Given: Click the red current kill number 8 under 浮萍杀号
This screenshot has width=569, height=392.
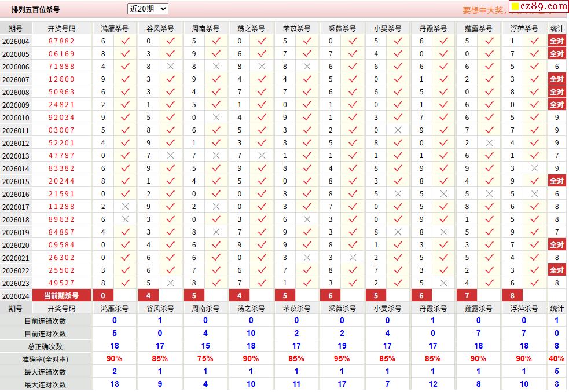Looking at the screenshot, I should 512,295.
